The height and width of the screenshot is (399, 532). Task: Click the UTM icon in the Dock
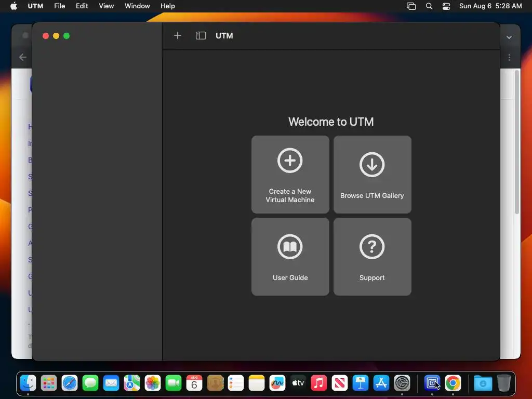point(432,383)
